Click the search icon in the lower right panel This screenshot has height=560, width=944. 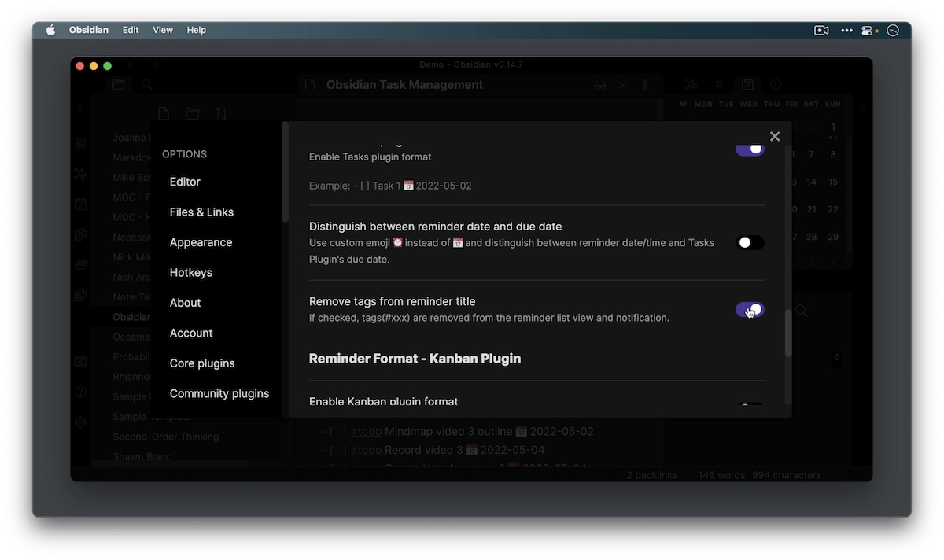pos(801,311)
